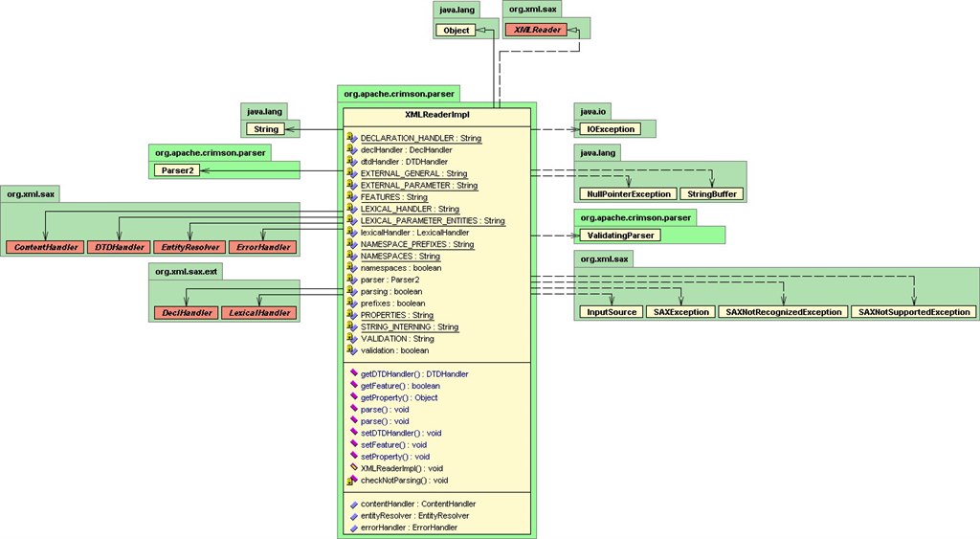Viewport: 980px width, 539px height.
Task: Click the getProperty() method icon
Action: [354, 397]
